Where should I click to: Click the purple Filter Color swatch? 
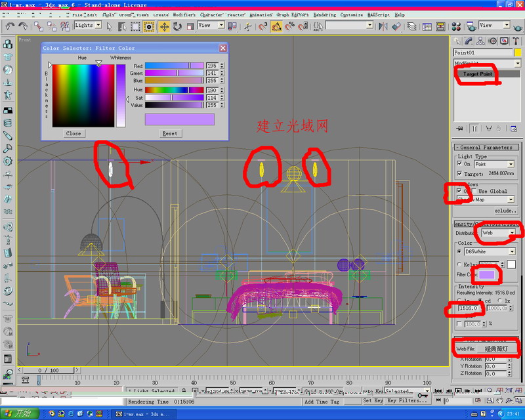coord(487,274)
